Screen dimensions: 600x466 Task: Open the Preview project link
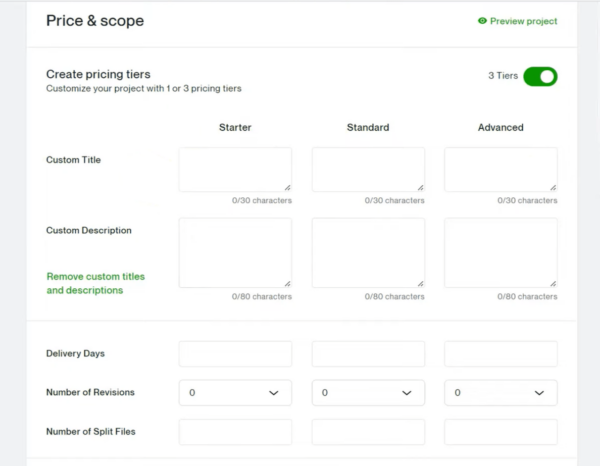[x=517, y=21]
